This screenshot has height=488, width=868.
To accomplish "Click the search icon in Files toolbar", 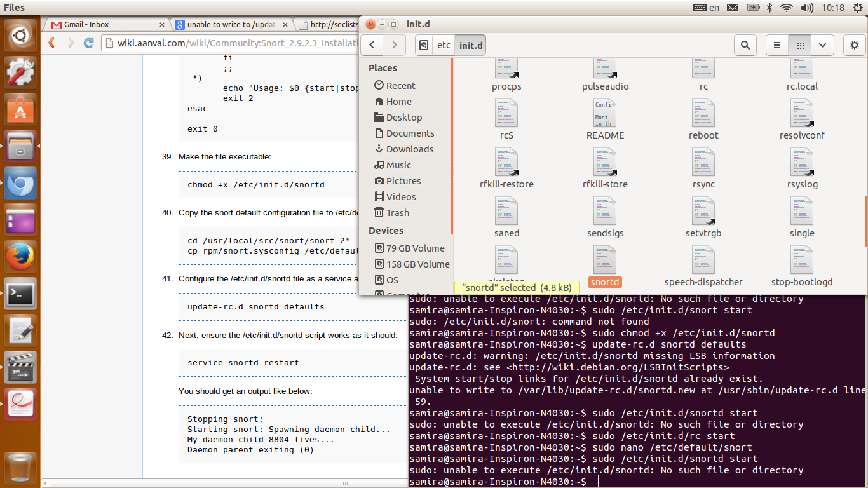I will (x=745, y=45).
